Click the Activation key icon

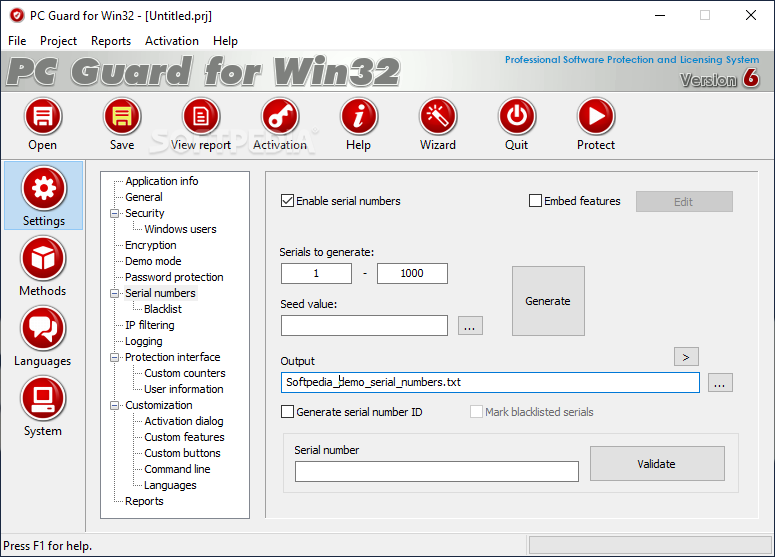(x=280, y=117)
